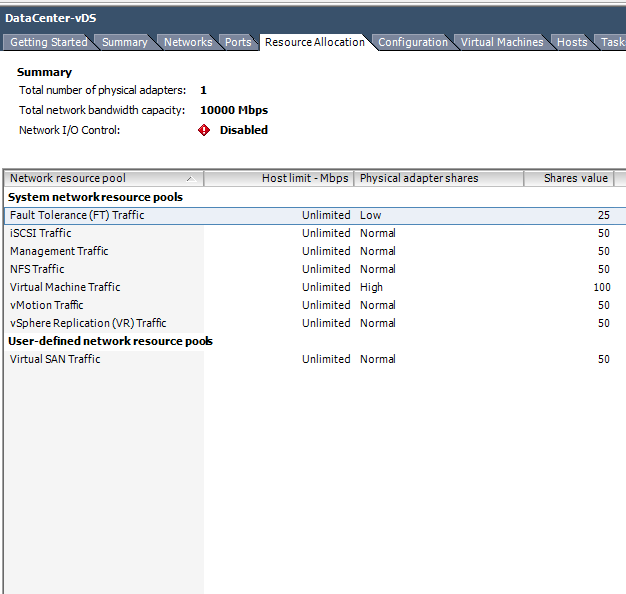Select Virtual Machine Traffic pool
626x594 pixels.
click(x=65, y=287)
